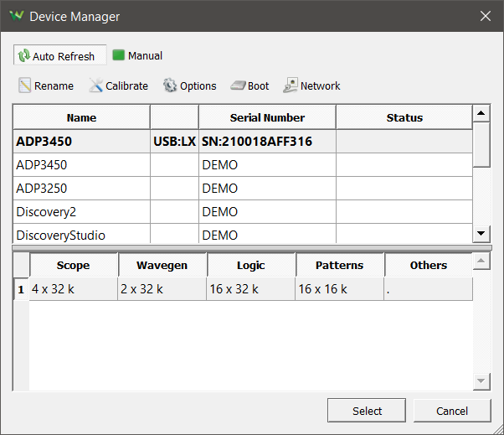Viewport: 504px width, 435px height.
Task: Click the USB:LX cell
Action: point(174,142)
